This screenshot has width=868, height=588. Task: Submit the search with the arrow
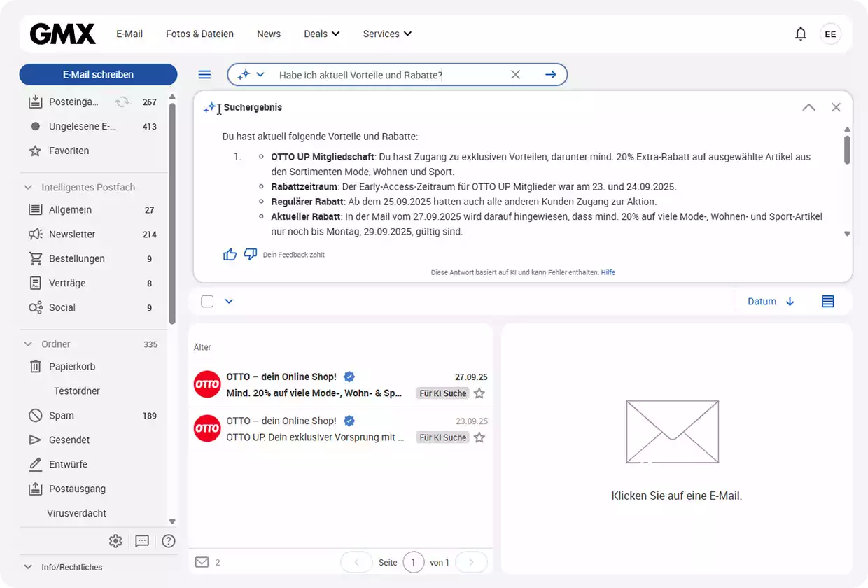tap(551, 75)
